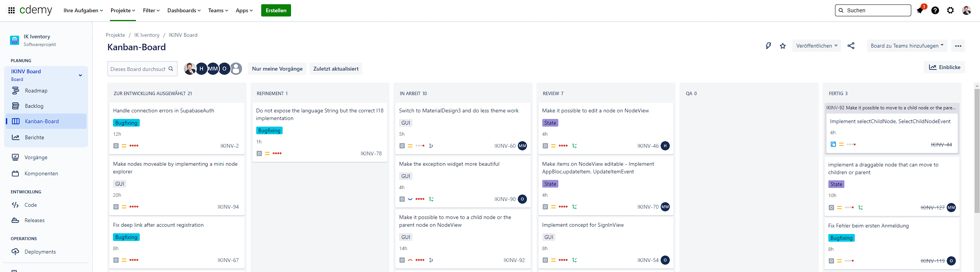980x272 pixels.
Task: Click H assignee avatar on IKINV-46
Action: (x=665, y=146)
